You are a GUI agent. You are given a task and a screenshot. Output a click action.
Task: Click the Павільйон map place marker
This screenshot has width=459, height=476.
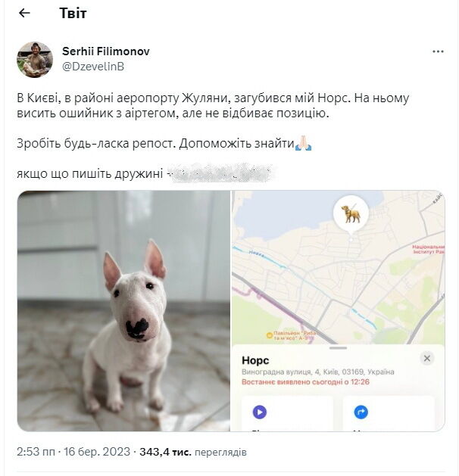click(x=291, y=335)
